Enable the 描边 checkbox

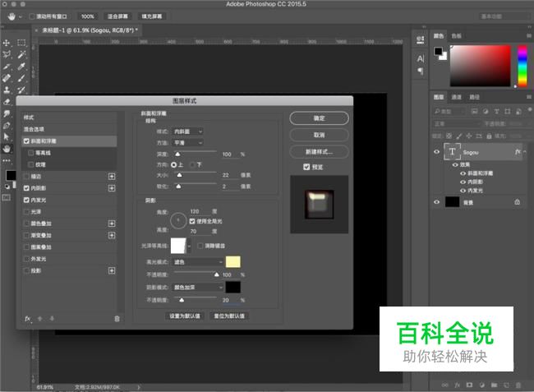tap(26, 177)
